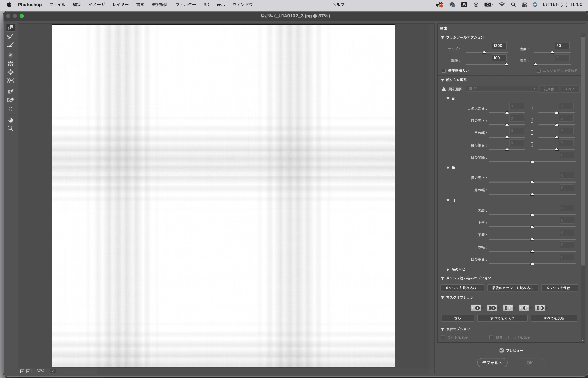Select the Hand tool
Screen dimensions: 588x378
tap(11, 120)
